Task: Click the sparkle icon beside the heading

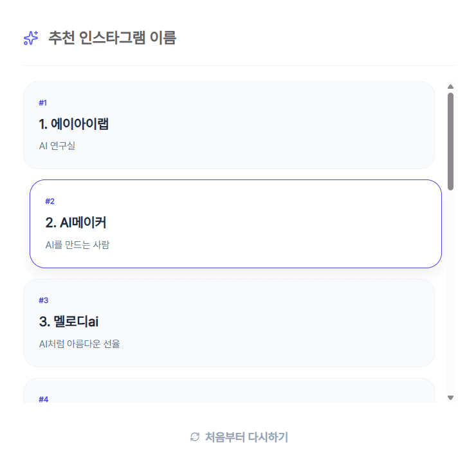Action: coord(31,39)
